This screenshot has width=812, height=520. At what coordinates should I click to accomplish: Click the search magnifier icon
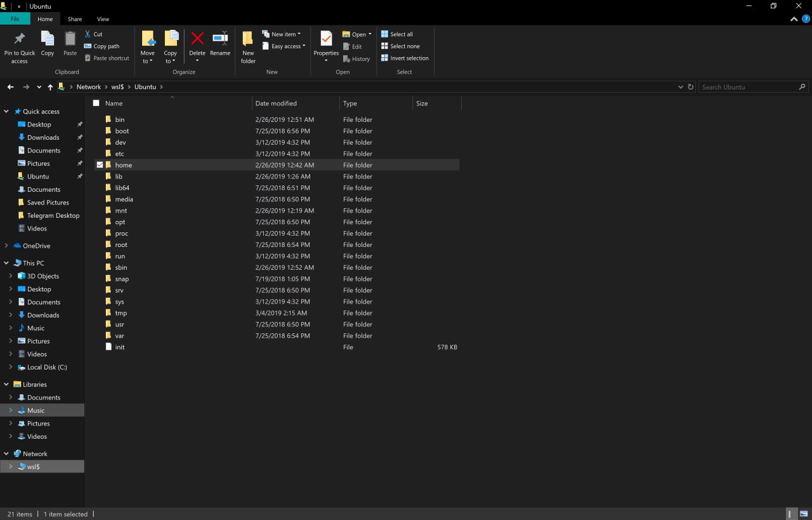coord(802,87)
